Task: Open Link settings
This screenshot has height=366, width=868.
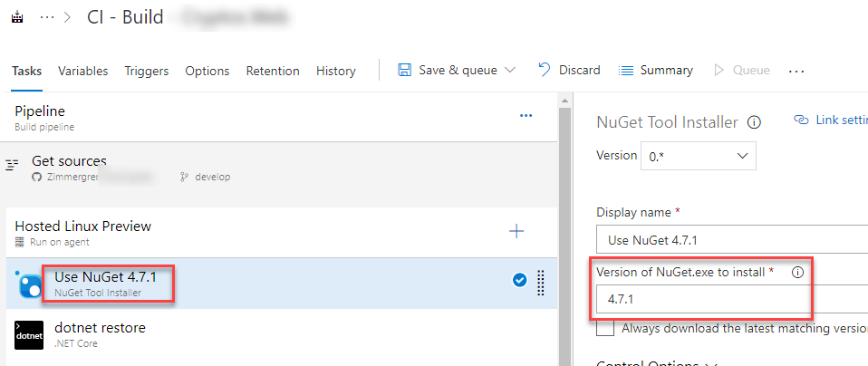Action: click(829, 120)
